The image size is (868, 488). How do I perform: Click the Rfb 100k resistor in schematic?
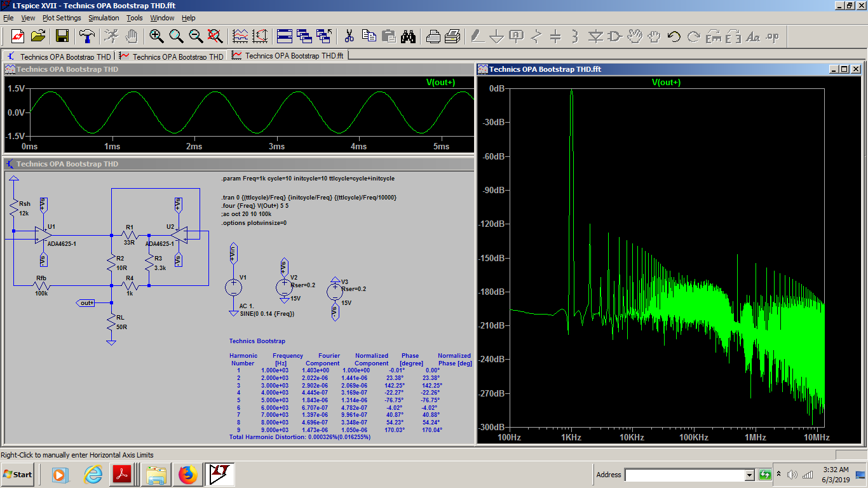[41, 286]
